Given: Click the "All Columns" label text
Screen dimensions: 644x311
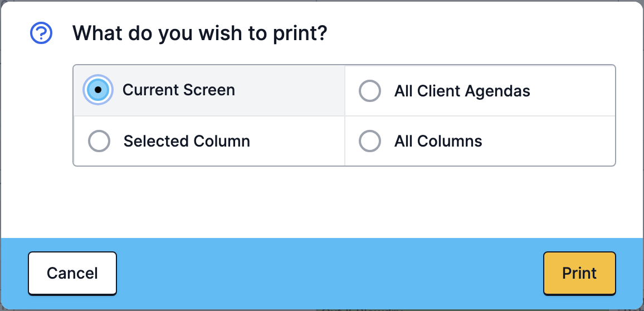Looking at the screenshot, I should [x=438, y=141].
